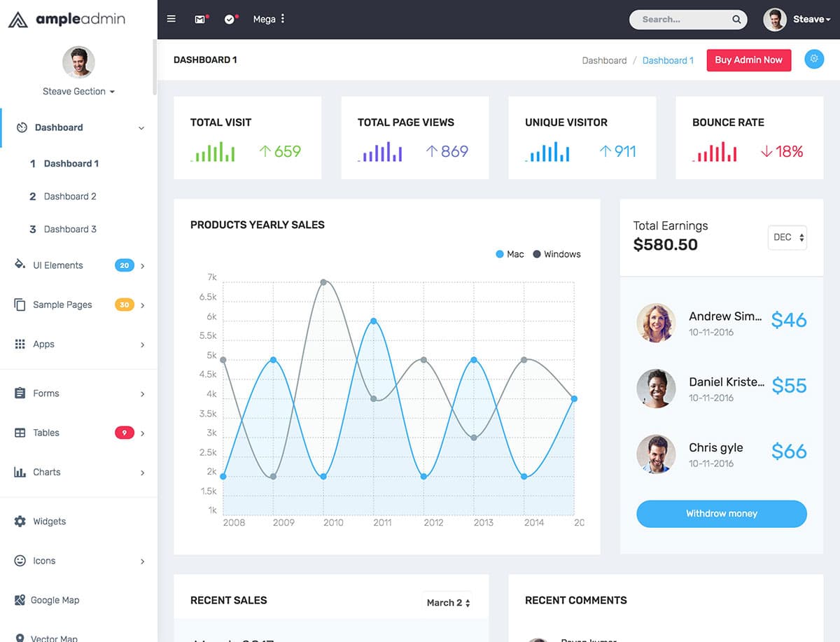The width and height of the screenshot is (840, 642).
Task: Open the March 2 date dropdown
Action: (x=448, y=603)
